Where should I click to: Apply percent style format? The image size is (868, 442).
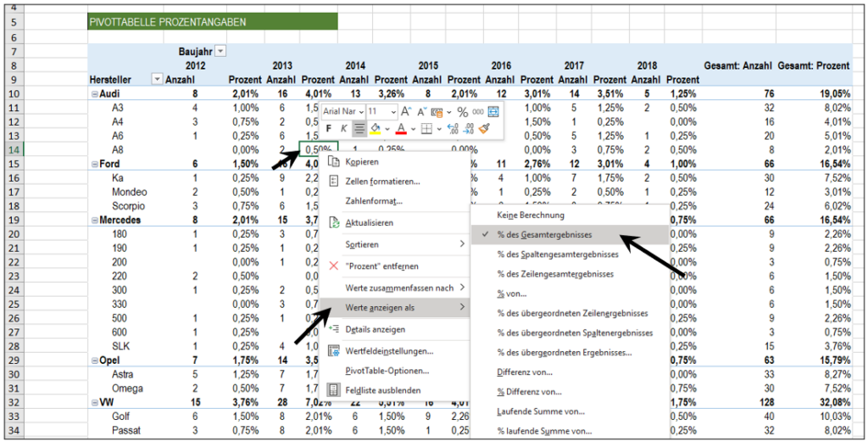462,112
